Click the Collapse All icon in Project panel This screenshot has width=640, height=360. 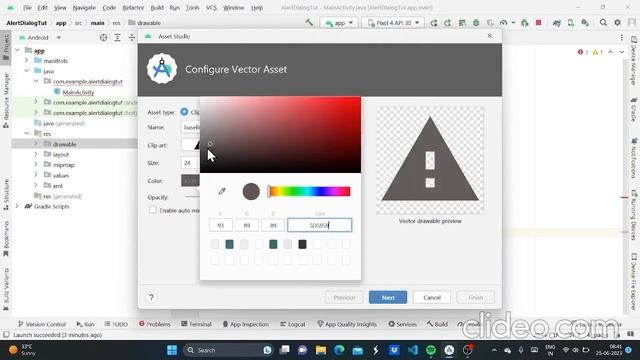[131, 38]
